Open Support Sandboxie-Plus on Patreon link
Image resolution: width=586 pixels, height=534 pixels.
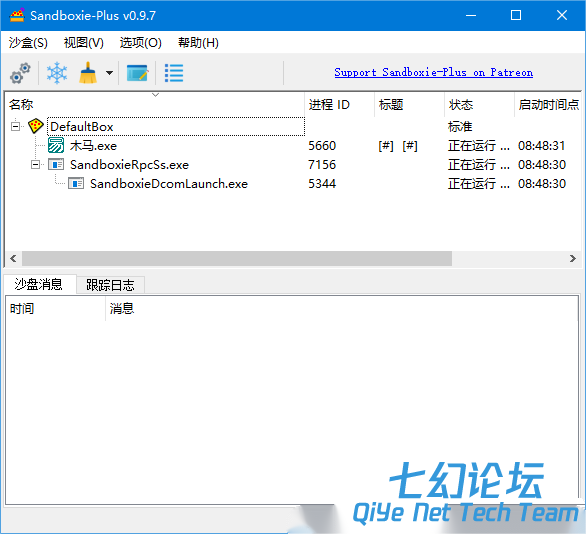(x=434, y=72)
